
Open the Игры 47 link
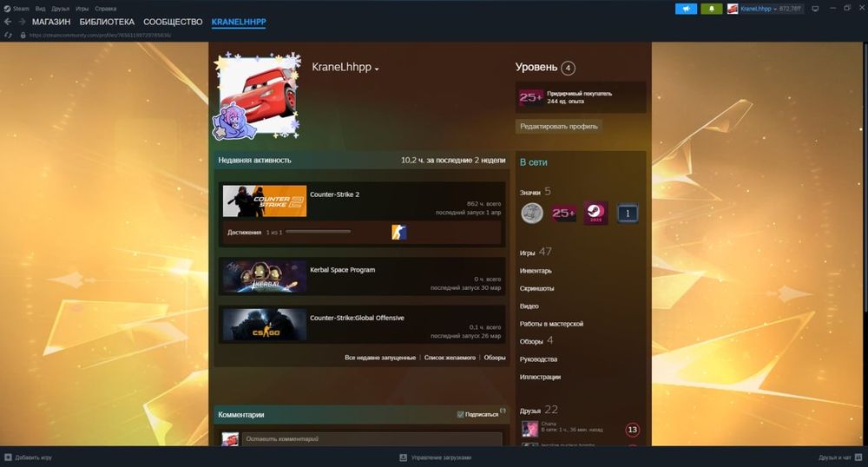point(536,252)
